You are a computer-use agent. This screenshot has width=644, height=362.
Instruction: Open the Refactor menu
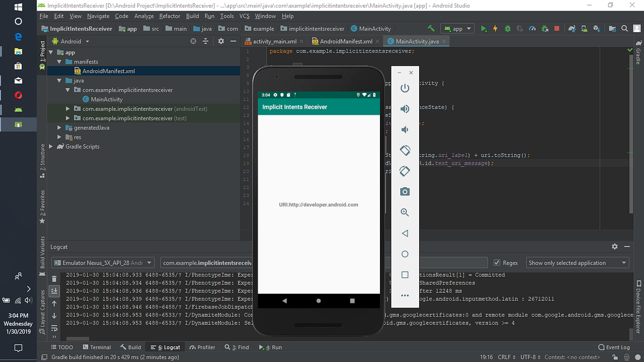tap(170, 16)
